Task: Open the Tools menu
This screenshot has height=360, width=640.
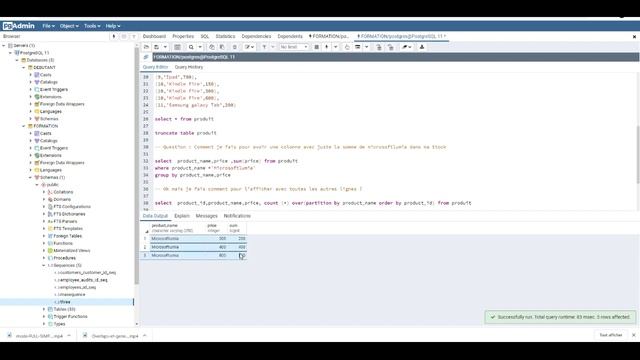Action: point(92,26)
